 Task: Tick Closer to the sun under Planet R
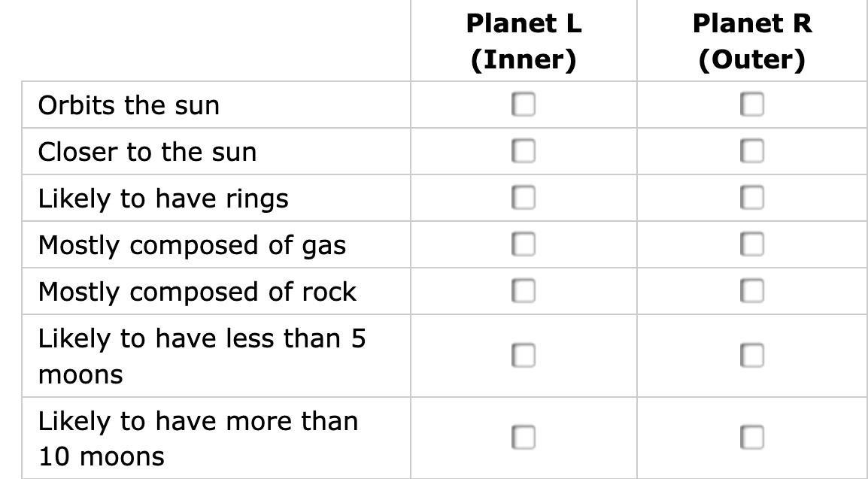click(x=751, y=151)
